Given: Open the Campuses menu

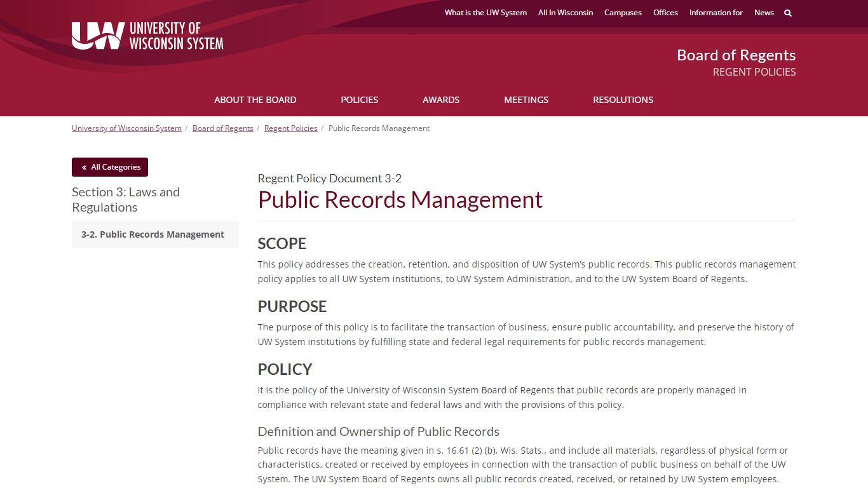Looking at the screenshot, I should click(623, 13).
